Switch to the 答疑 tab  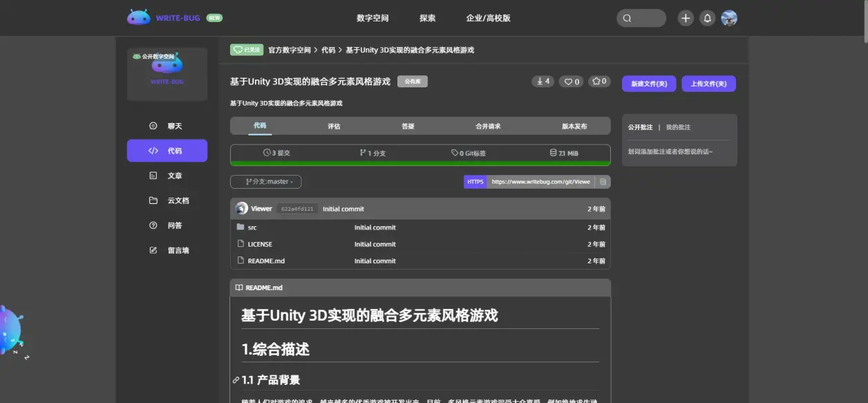point(408,126)
